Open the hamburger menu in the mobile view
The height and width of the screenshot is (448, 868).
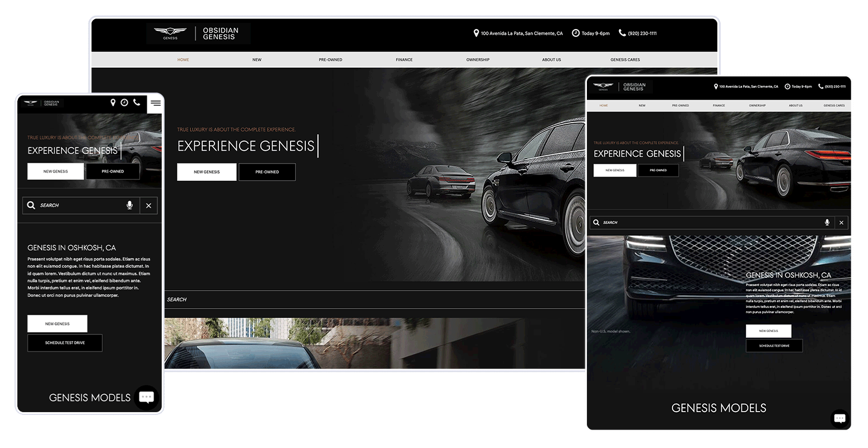tap(155, 103)
